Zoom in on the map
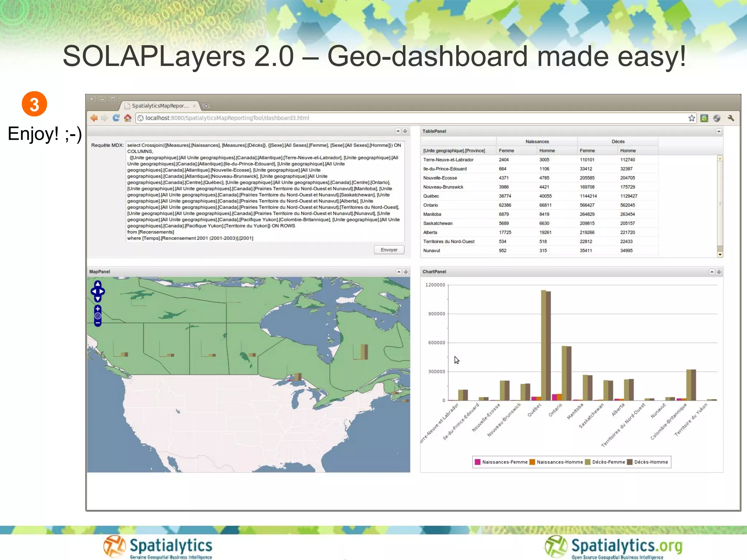This screenshot has height=560, width=747. [x=98, y=309]
